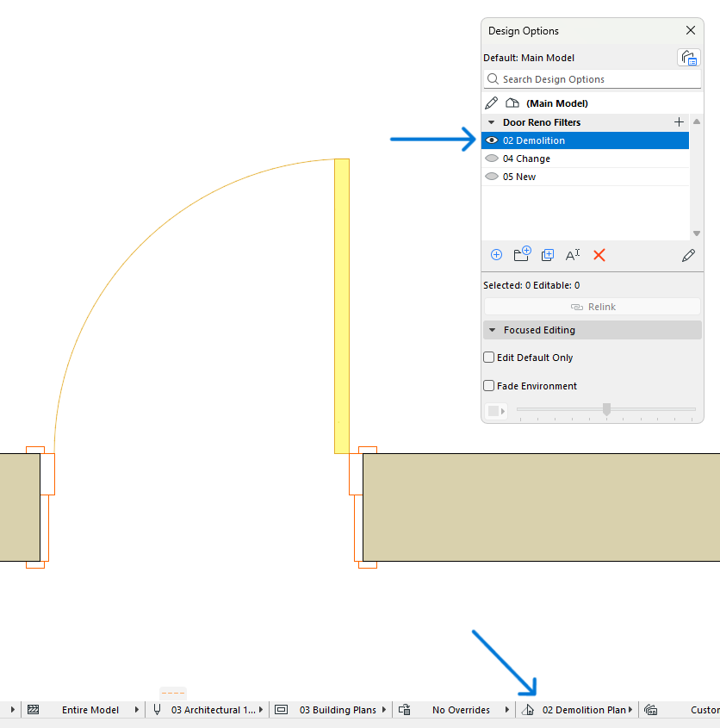Enable the Edit Default Only checkbox
Viewport: 720px width, 728px height.
489,357
